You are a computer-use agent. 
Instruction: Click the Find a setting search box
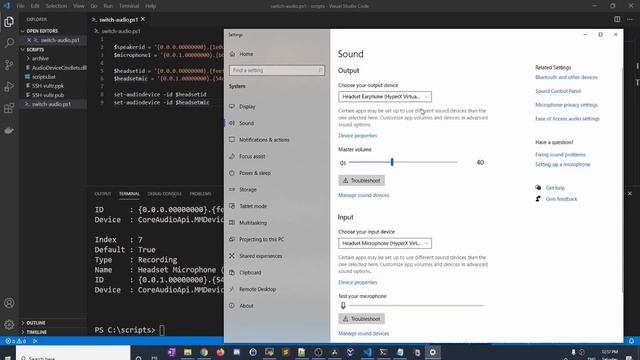[277, 70]
